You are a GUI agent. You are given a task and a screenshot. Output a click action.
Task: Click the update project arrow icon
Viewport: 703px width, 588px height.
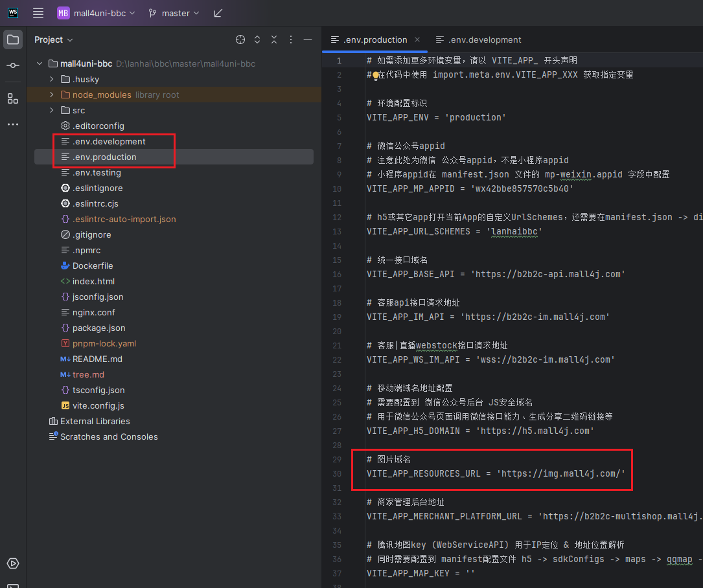[218, 13]
